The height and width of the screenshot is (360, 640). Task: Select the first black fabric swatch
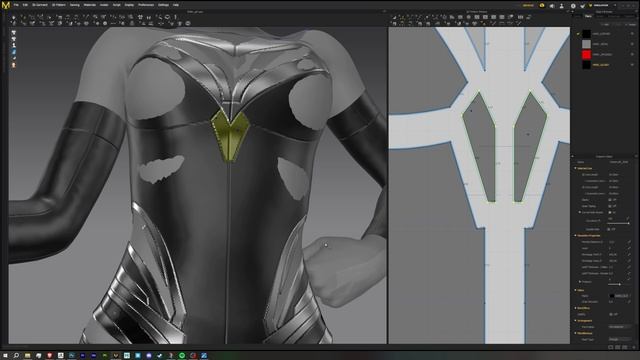point(586,33)
